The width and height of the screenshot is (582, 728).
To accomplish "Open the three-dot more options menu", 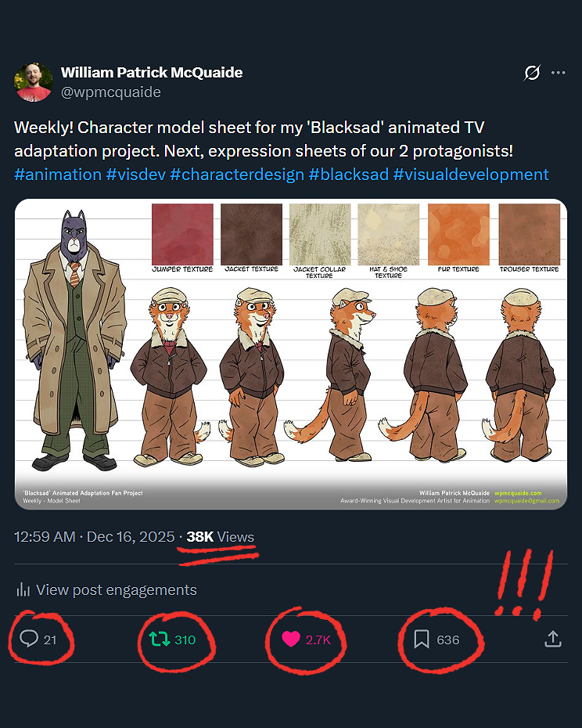I will coord(558,74).
